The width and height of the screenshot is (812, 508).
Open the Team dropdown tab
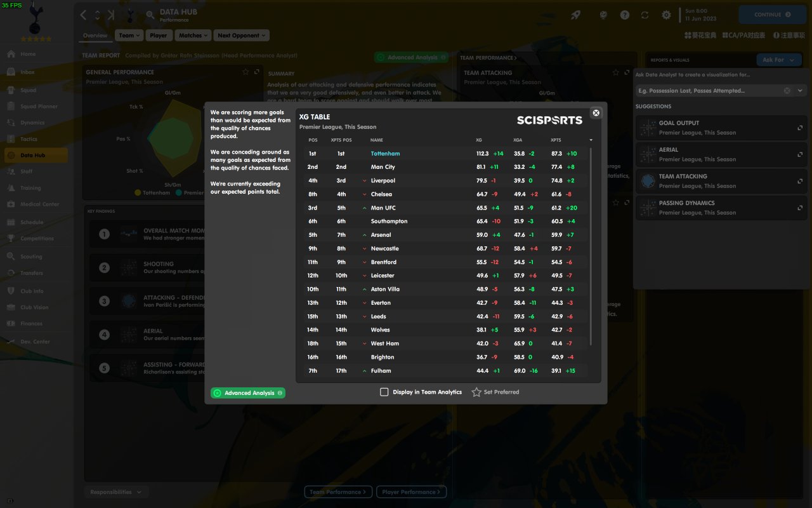tap(129, 36)
